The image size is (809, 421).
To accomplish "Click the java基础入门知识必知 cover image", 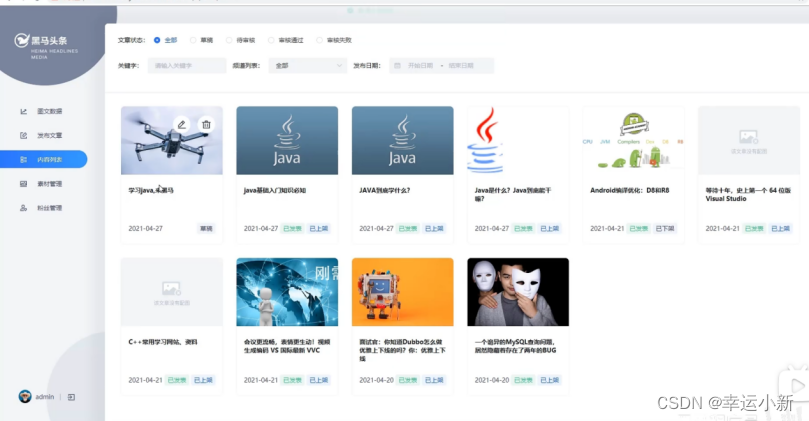I will pyautogui.click(x=287, y=140).
